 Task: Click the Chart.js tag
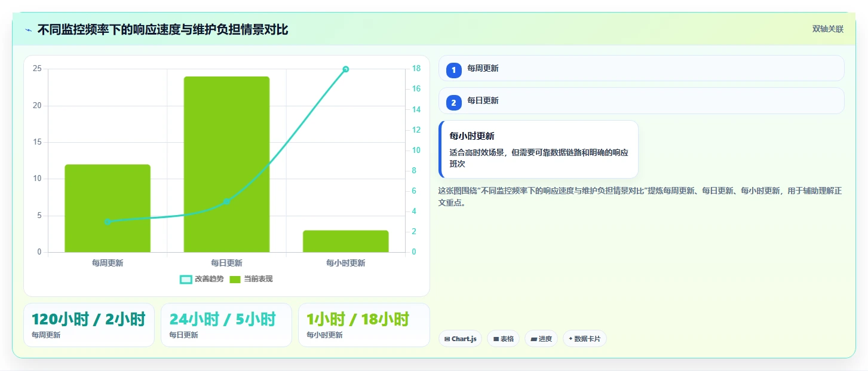460,339
